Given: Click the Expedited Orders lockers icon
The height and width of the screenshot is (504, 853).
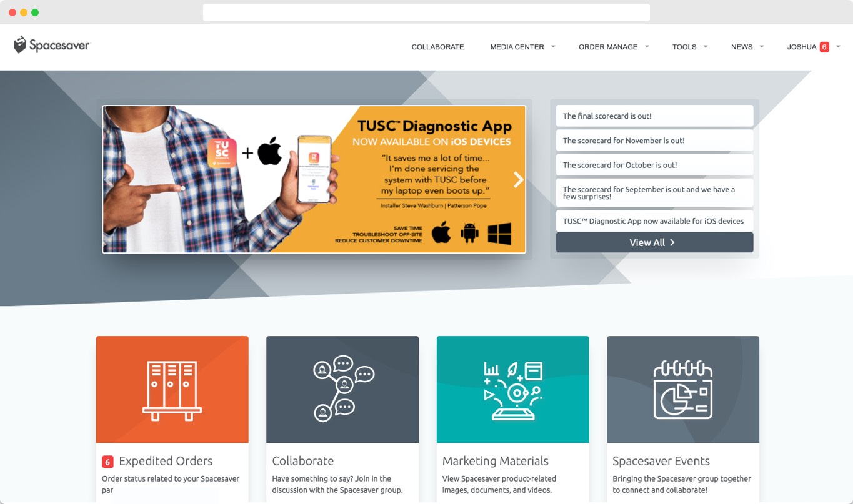Looking at the screenshot, I should 172,390.
